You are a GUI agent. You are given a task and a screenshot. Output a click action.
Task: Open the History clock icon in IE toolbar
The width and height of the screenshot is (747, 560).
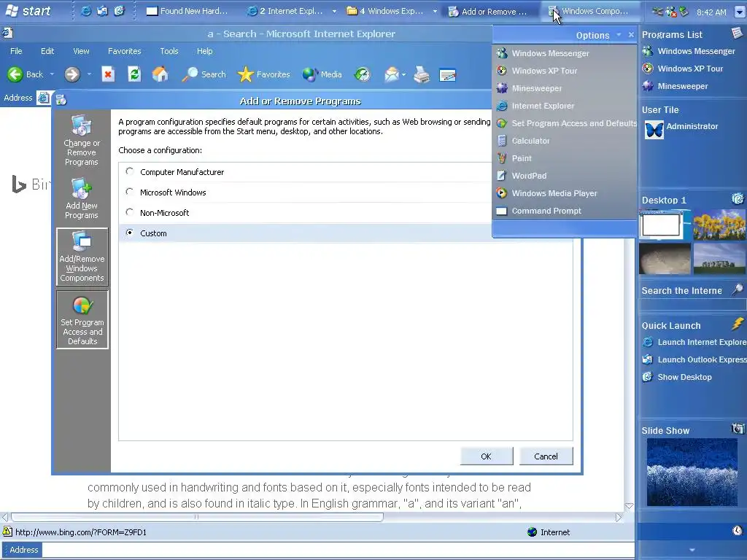coord(363,74)
